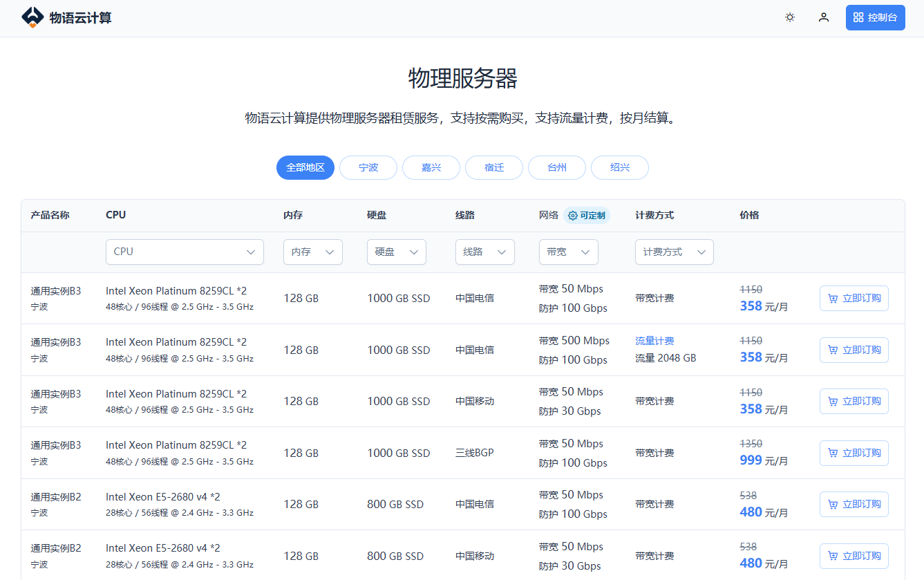This screenshot has height=580, width=924.
Task: Open the CPU filter dropdown
Action: tap(185, 252)
